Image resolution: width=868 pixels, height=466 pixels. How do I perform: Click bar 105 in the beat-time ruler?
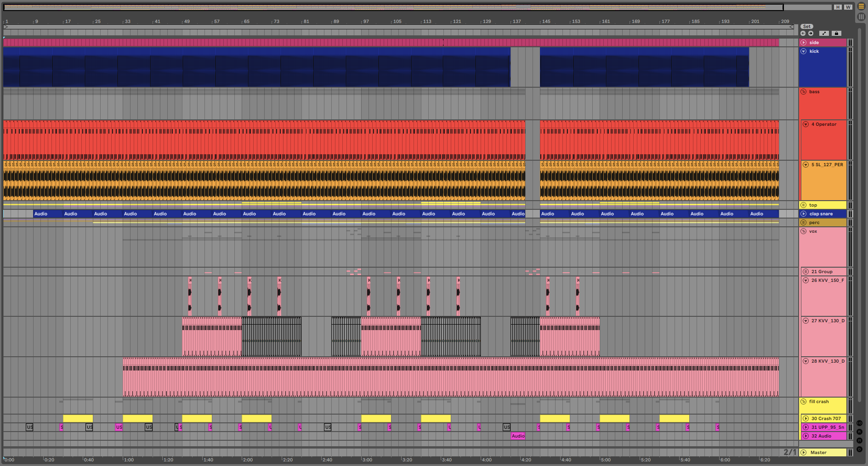[397, 22]
